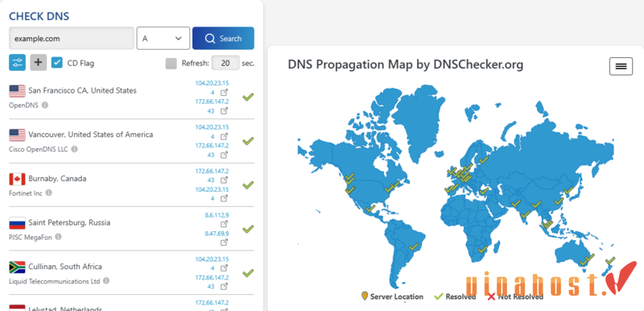Click the OpenDNS info icon
The height and width of the screenshot is (311, 644).
45,105
